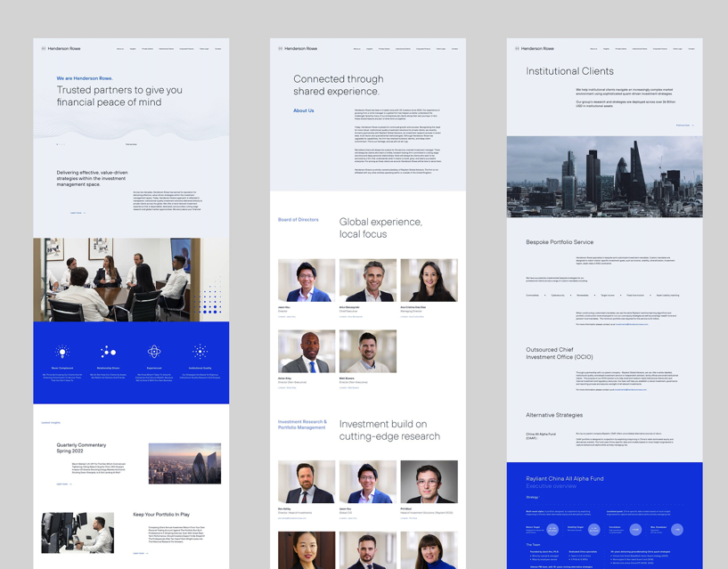
Task: Click the Latest Insights section label
Action: pyautogui.click(x=51, y=423)
